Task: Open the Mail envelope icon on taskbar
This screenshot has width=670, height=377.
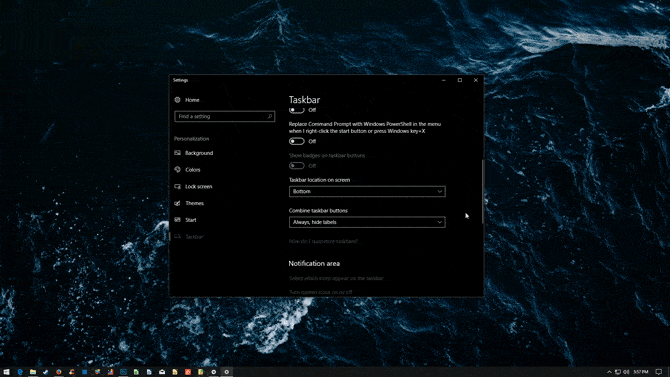Action: coord(162,372)
